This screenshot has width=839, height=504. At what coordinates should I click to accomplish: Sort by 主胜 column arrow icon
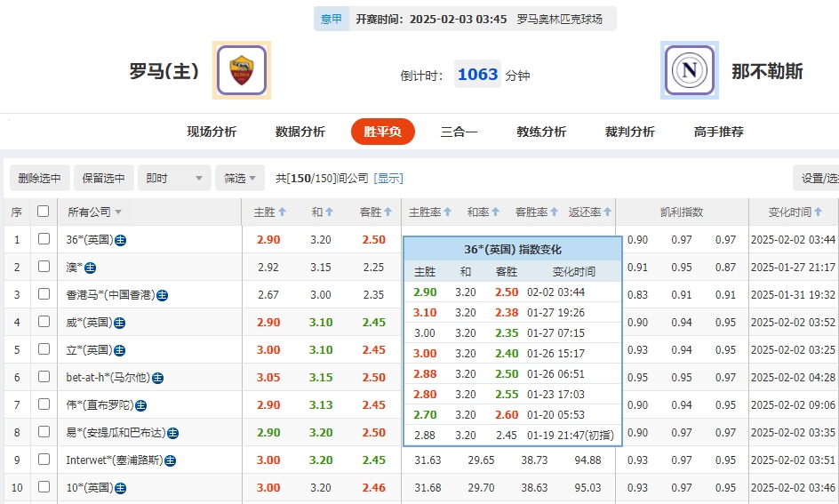[x=282, y=212]
